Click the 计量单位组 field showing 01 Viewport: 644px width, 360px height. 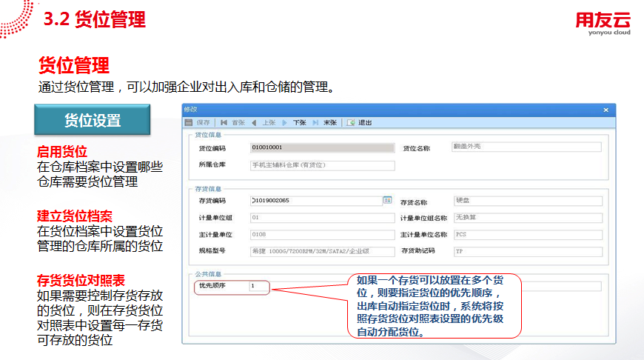point(323,218)
